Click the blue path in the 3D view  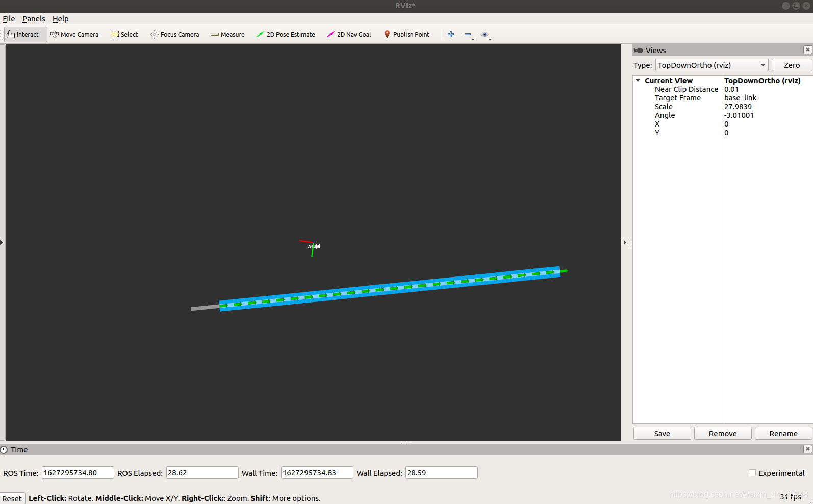[x=390, y=289]
